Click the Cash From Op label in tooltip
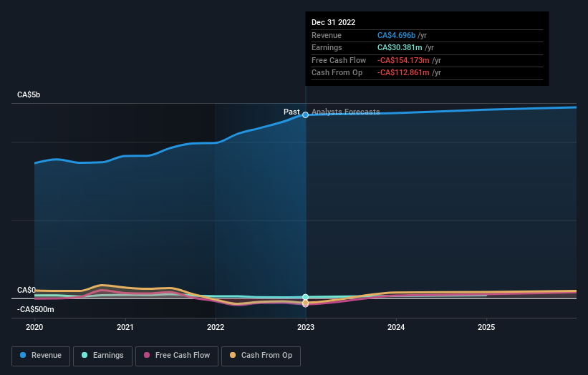Screen dimensions: 588x375 pyautogui.click(x=337, y=73)
